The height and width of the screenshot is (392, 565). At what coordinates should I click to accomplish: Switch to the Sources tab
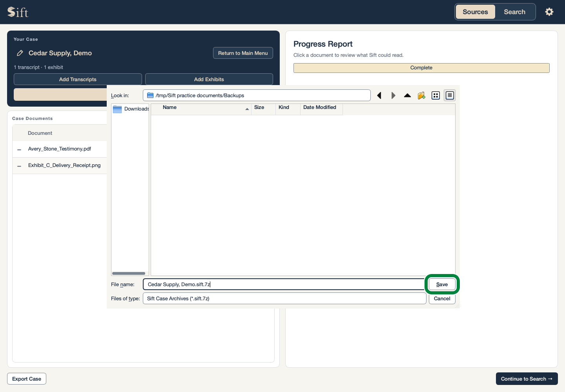click(475, 12)
